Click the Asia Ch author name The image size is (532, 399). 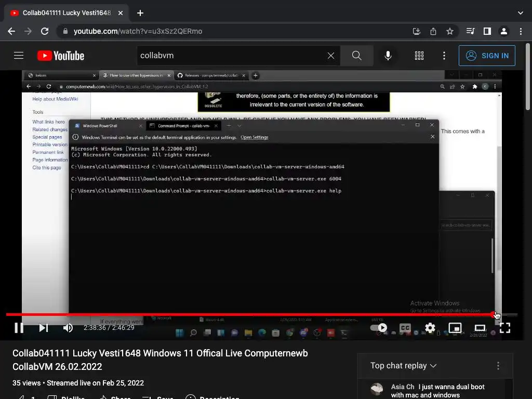pos(403,387)
